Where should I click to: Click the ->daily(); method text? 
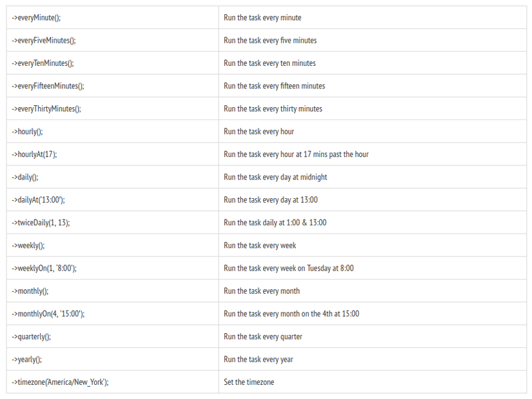tap(25, 177)
